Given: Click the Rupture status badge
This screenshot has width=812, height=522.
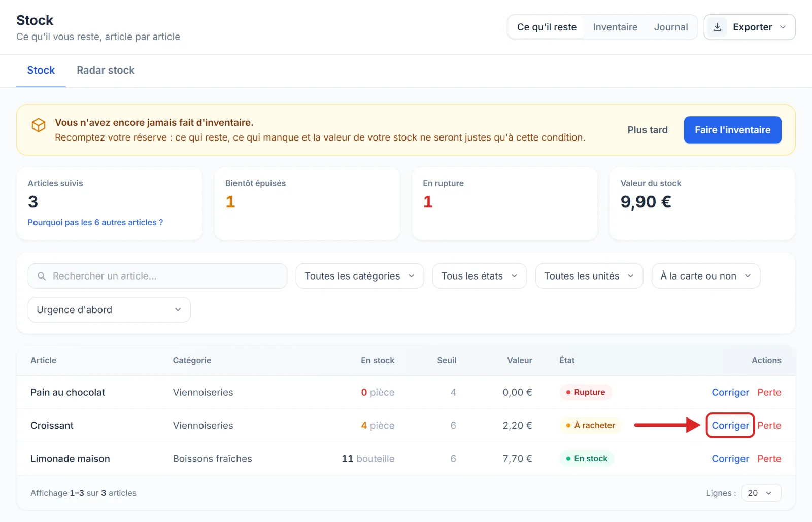Looking at the screenshot, I should pos(586,392).
